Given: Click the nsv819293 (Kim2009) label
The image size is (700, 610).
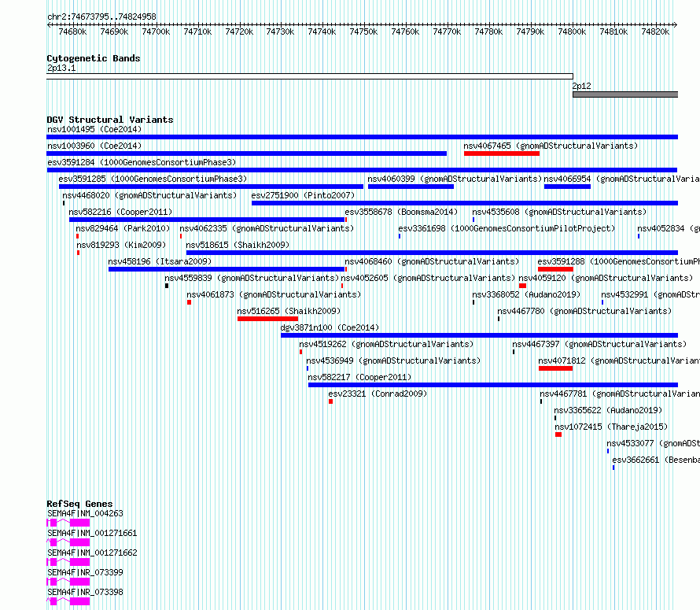Looking at the screenshot, I should (x=121, y=246).
